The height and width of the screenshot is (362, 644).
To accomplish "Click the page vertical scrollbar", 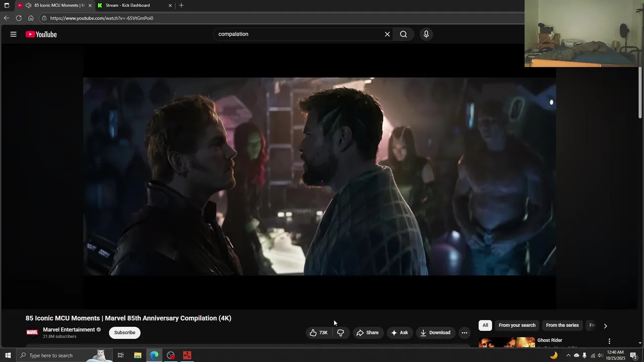I will [640, 93].
